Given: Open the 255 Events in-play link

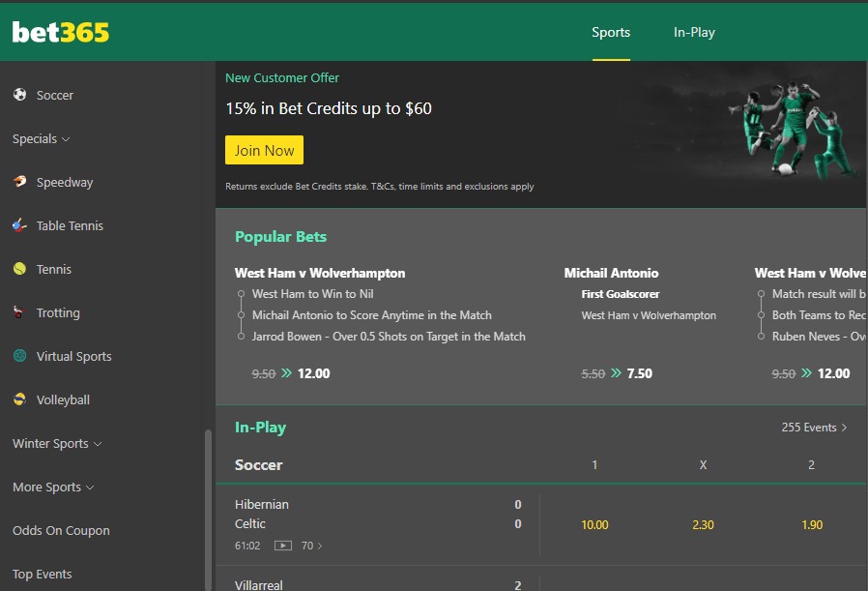Looking at the screenshot, I should tap(814, 427).
